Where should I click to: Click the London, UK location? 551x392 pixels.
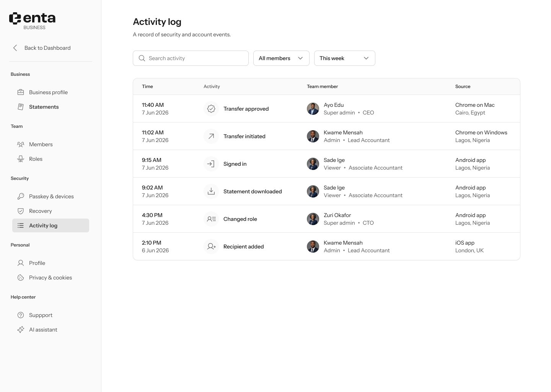point(469,250)
